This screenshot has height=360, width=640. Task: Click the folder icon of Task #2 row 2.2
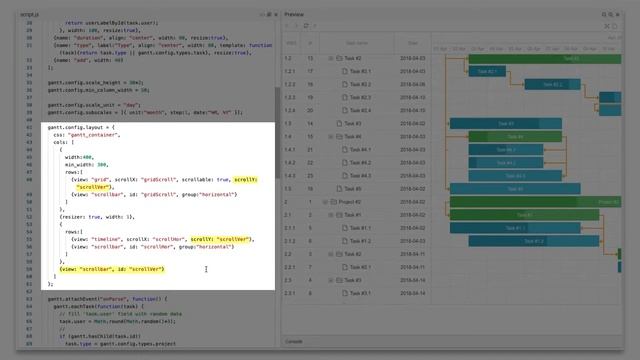pyautogui.click(x=339, y=254)
